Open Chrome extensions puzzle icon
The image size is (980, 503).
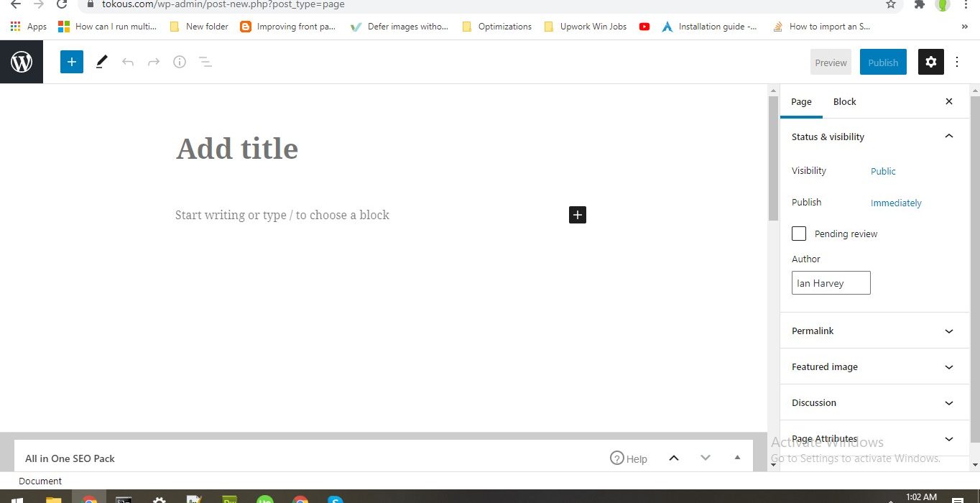(x=919, y=4)
